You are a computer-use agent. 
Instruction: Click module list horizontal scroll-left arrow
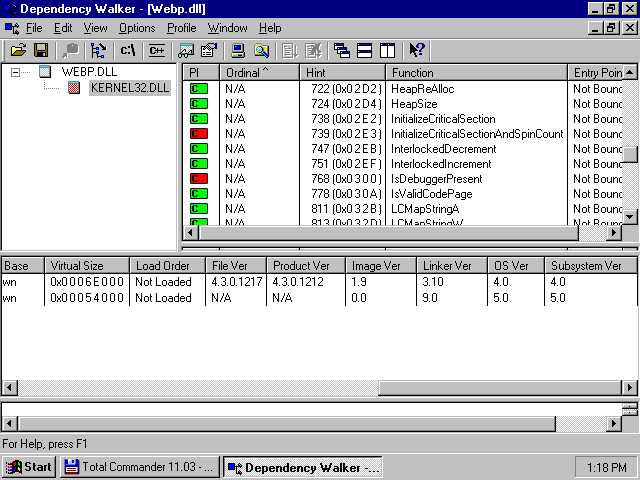tap(10, 387)
